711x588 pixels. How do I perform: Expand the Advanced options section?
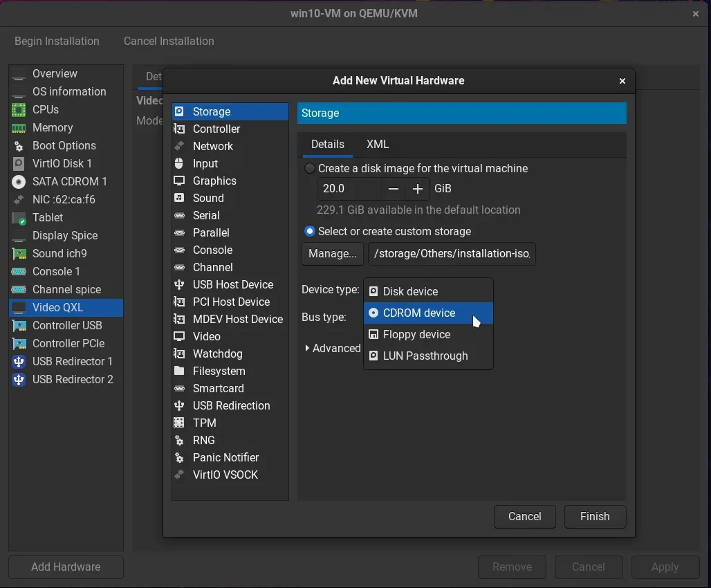tap(333, 348)
